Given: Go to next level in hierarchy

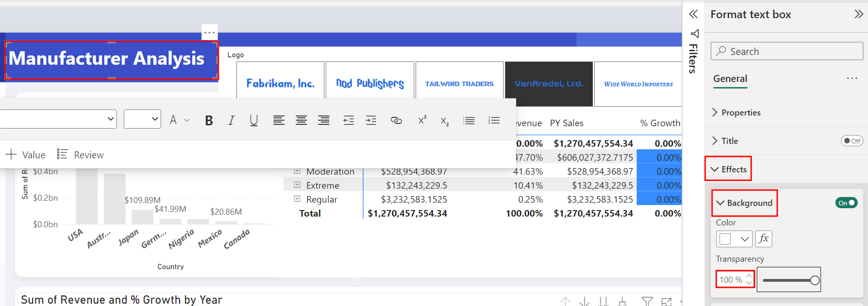Looking at the screenshot, I should click(x=604, y=301).
